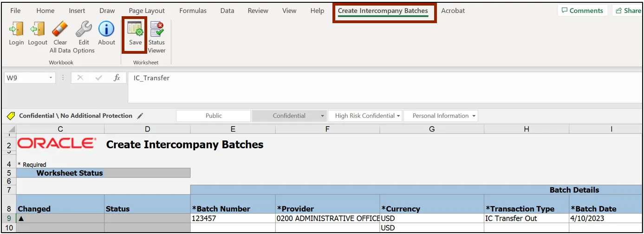Expand the Confidential sensitivity dropdown
Viewport: 644px width, 234px height.
[322, 116]
